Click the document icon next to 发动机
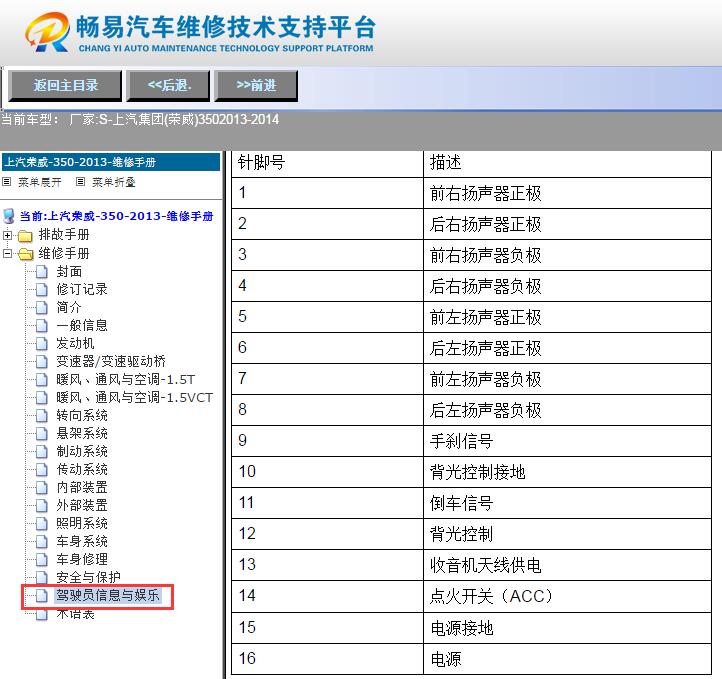 tap(42, 343)
